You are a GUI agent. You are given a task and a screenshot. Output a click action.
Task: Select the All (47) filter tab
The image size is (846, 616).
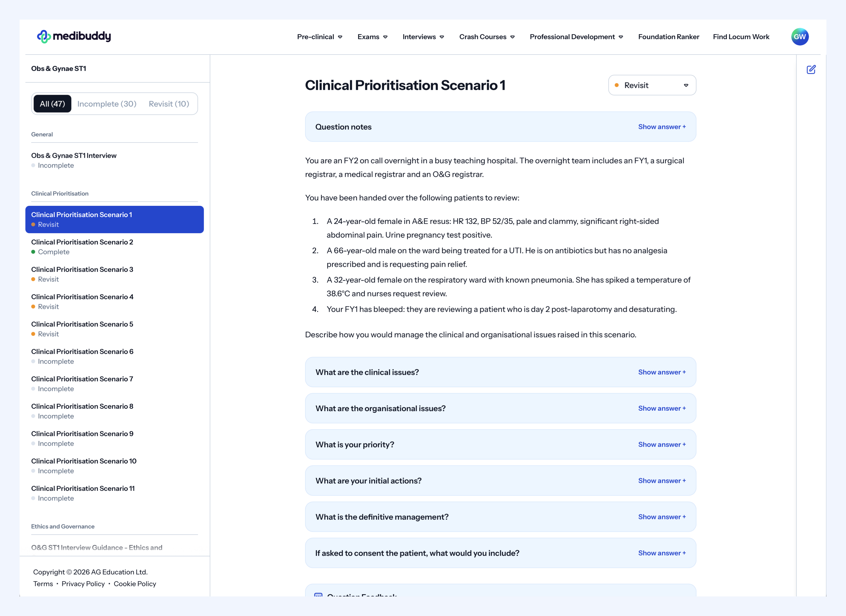point(52,104)
